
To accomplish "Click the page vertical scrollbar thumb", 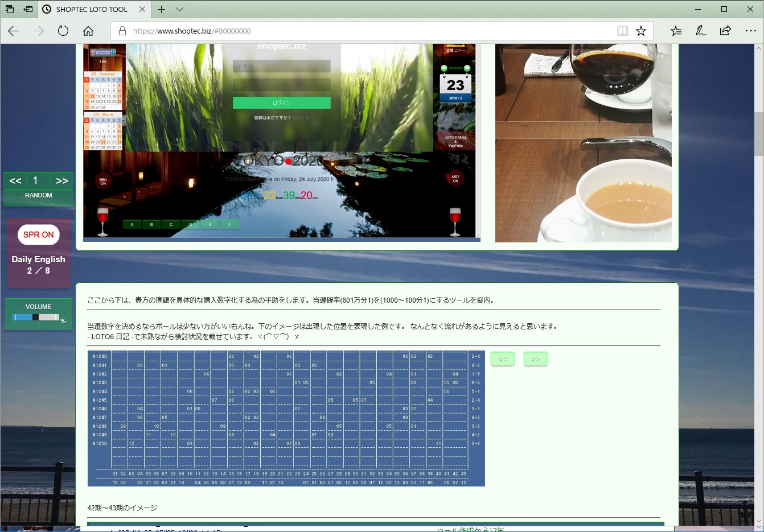I will [758, 134].
